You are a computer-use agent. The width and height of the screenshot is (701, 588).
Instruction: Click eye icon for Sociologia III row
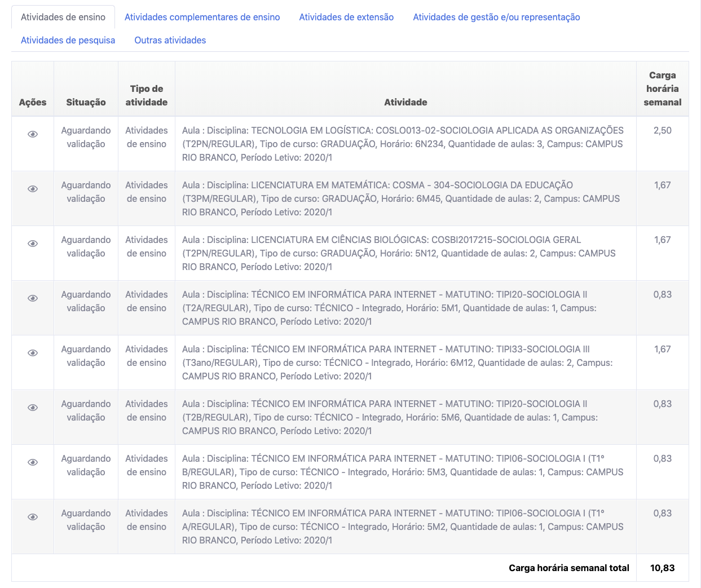click(33, 353)
